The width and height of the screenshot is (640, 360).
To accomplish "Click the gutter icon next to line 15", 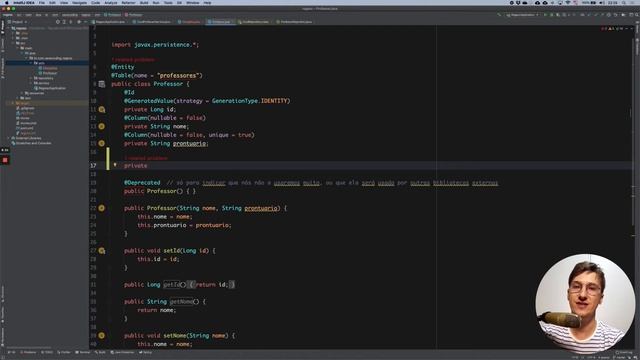I will click(x=102, y=143).
